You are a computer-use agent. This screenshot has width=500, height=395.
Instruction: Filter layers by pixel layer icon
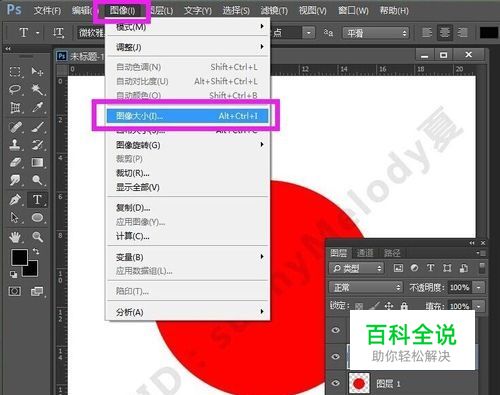point(398,268)
